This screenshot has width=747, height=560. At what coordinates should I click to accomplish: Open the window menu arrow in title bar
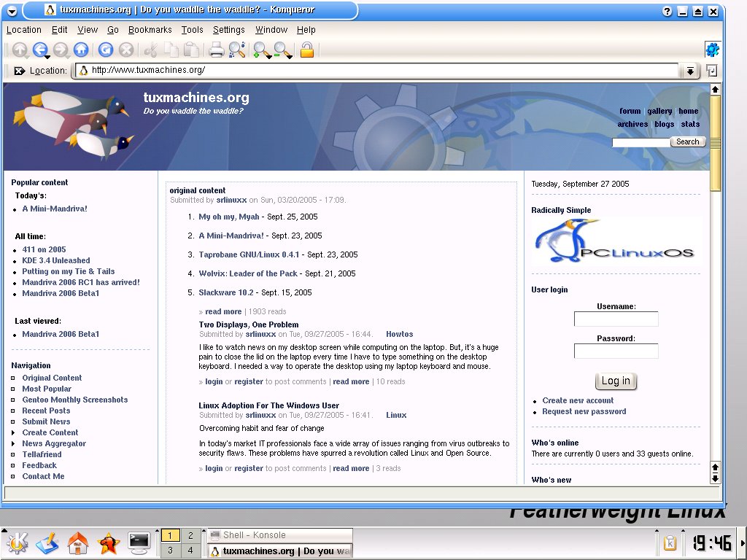[x=12, y=10]
